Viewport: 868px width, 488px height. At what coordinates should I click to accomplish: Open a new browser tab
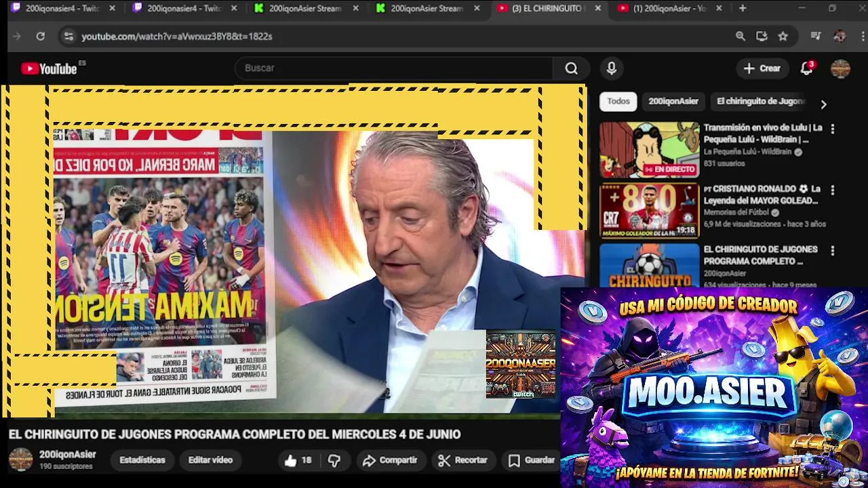(743, 8)
